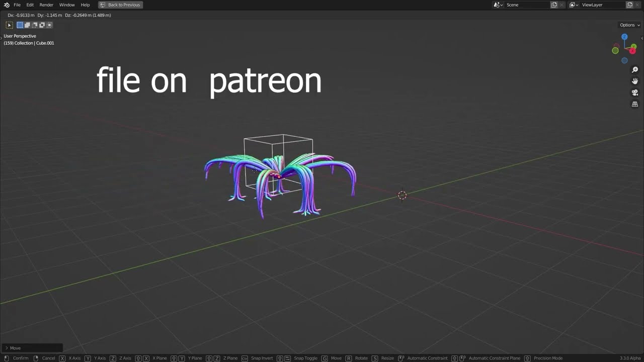Click the Zoom view magnifier icon

(x=635, y=70)
